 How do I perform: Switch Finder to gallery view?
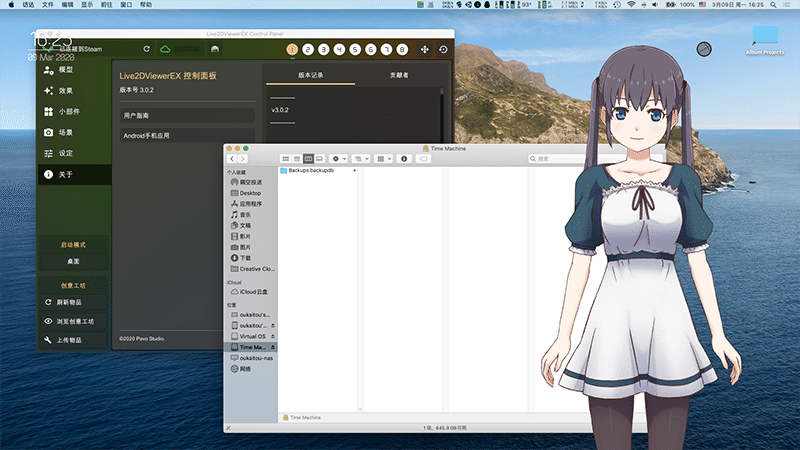point(319,159)
